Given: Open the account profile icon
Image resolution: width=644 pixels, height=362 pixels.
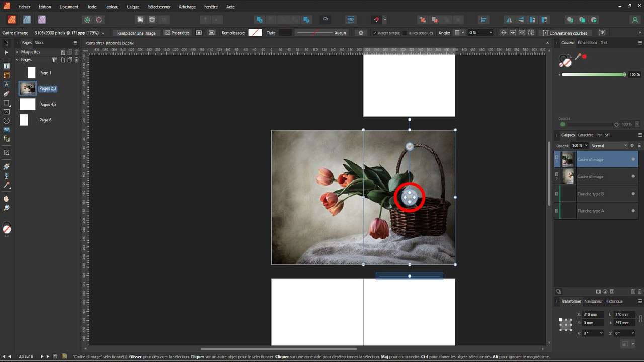Looking at the screenshot, I should pos(635,20).
